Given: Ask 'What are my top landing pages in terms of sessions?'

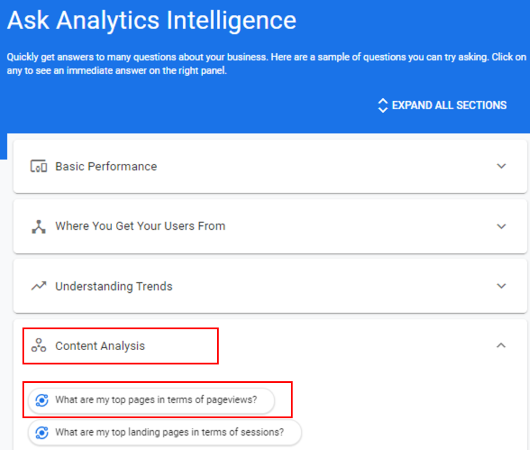Looking at the screenshot, I should click(165, 433).
